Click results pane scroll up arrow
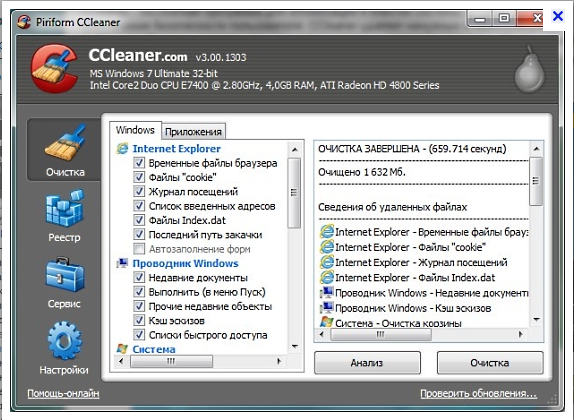 coord(537,149)
